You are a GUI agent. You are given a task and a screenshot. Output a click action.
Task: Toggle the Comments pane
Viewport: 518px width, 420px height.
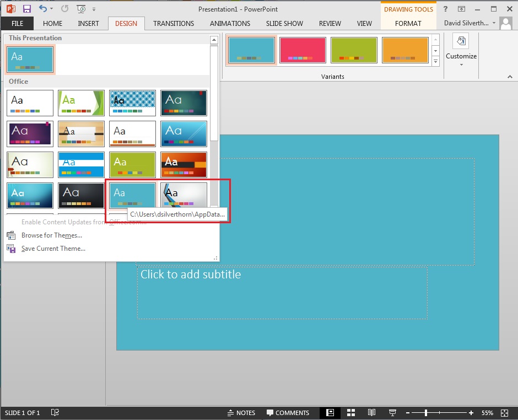(288, 412)
